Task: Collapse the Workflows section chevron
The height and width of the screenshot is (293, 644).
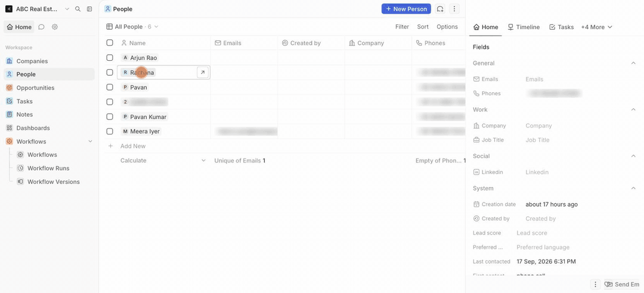Action: 91,142
